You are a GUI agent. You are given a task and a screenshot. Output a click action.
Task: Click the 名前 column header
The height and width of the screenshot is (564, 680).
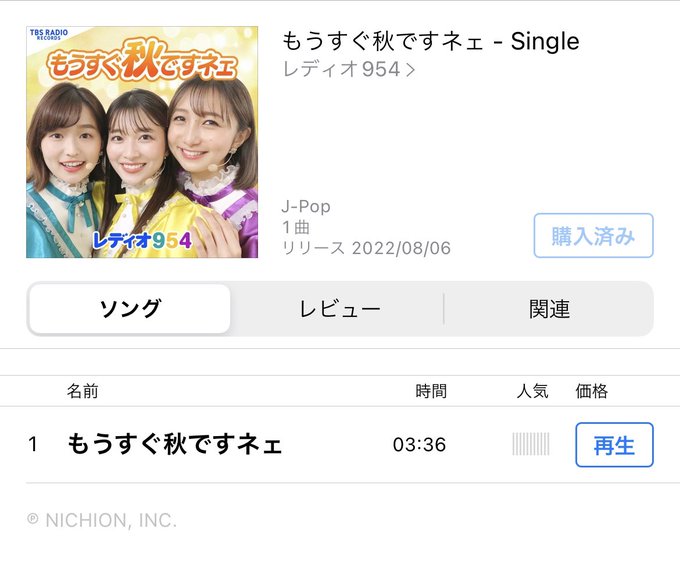82,391
